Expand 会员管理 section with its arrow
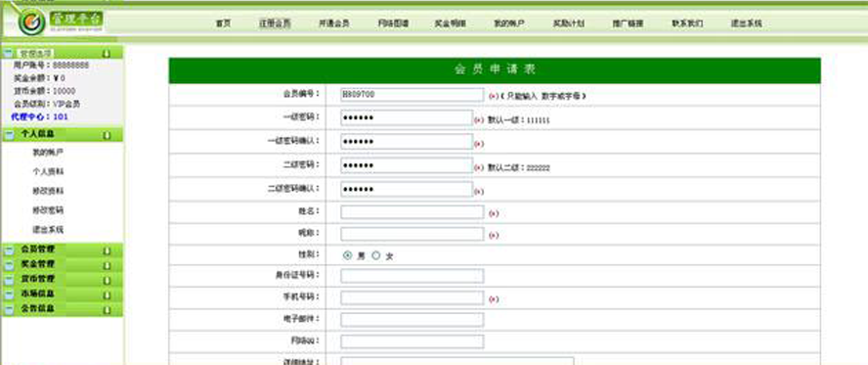This screenshot has width=868, height=365. tap(107, 251)
